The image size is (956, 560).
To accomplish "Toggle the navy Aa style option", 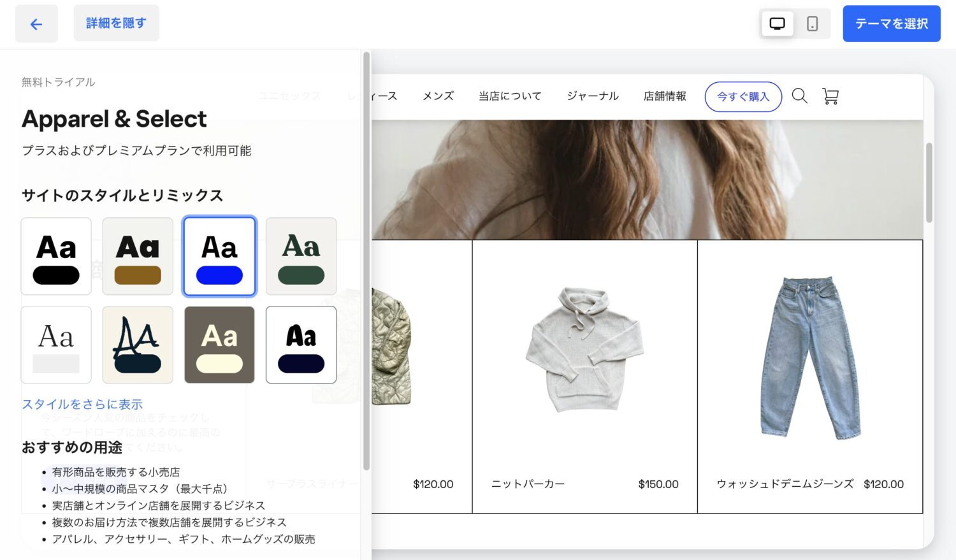I will [x=301, y=345].
